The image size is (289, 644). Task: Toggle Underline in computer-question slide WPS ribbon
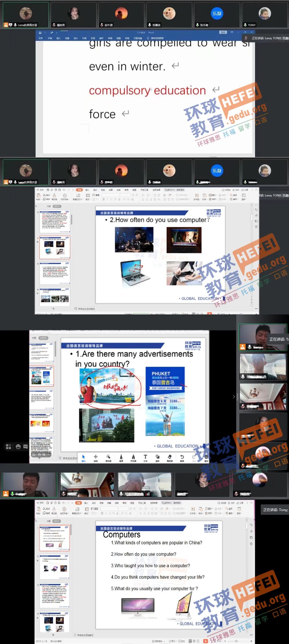pos(111,199)
